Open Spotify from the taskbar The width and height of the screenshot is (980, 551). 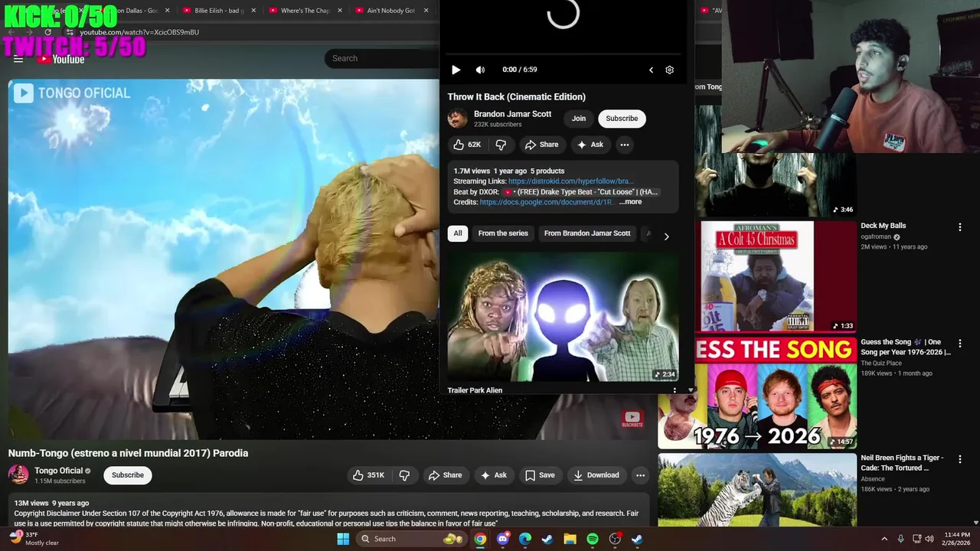coord(593,539)
